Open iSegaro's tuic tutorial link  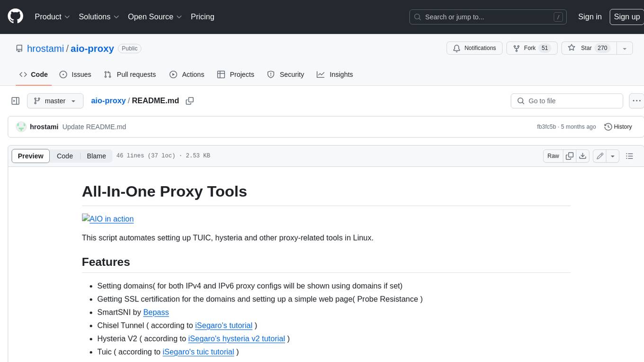coord(198,352)
